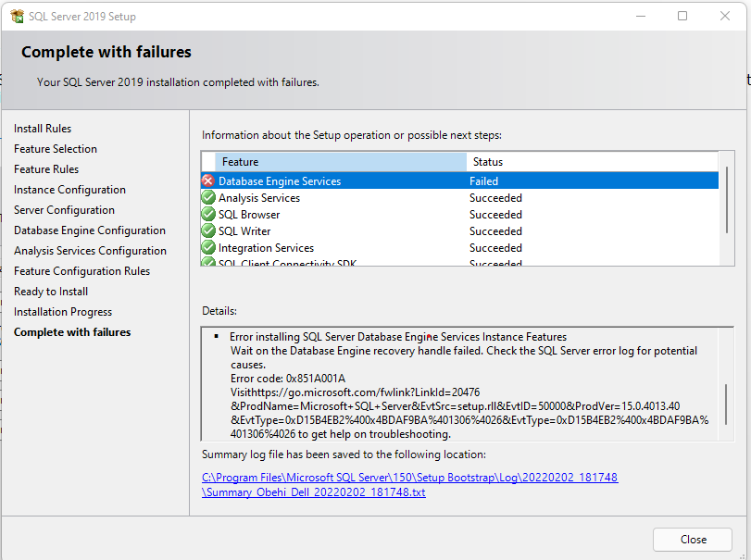This screenshot has height=560, width=751.
Task: Select the SQL Writer feature row
Action: pos(460,231)
